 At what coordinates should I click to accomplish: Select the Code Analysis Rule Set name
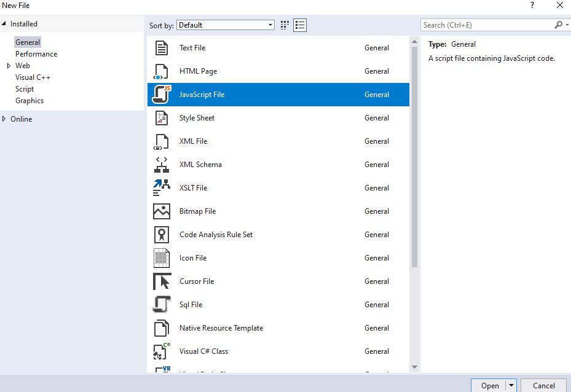pyautogui.click(x=216, y=235)
